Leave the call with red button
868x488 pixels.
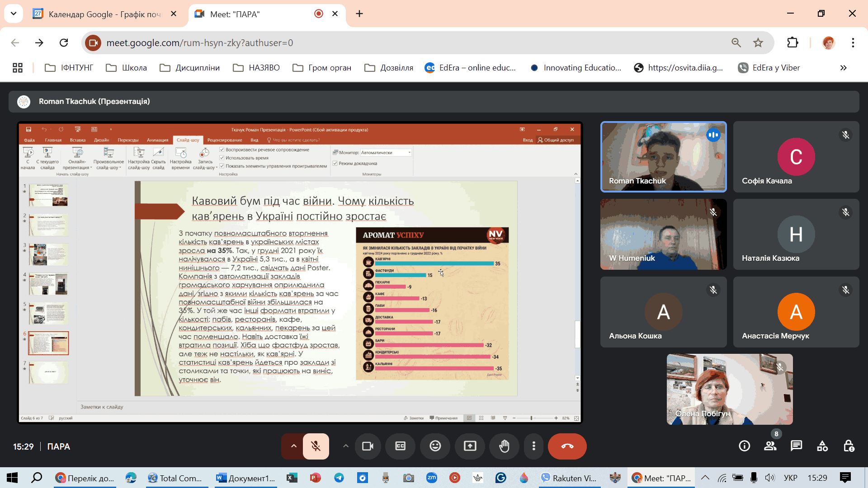(x=567, y=446)
